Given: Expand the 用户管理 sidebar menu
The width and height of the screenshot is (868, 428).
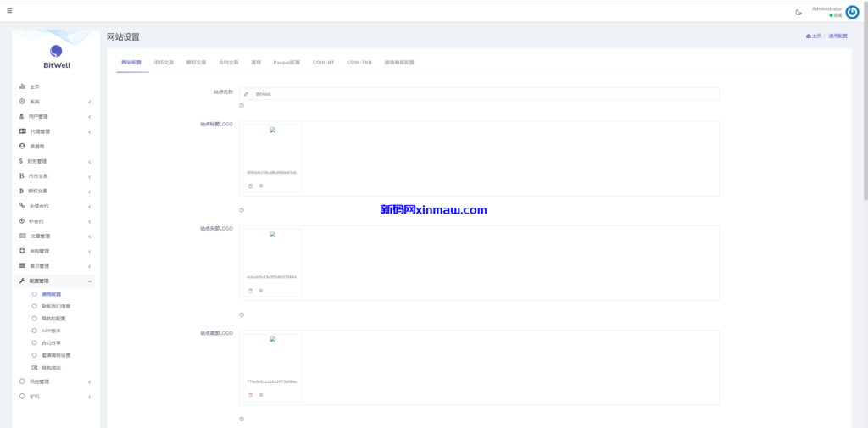Looking at the screenshot, I should (x=55, y=116).
